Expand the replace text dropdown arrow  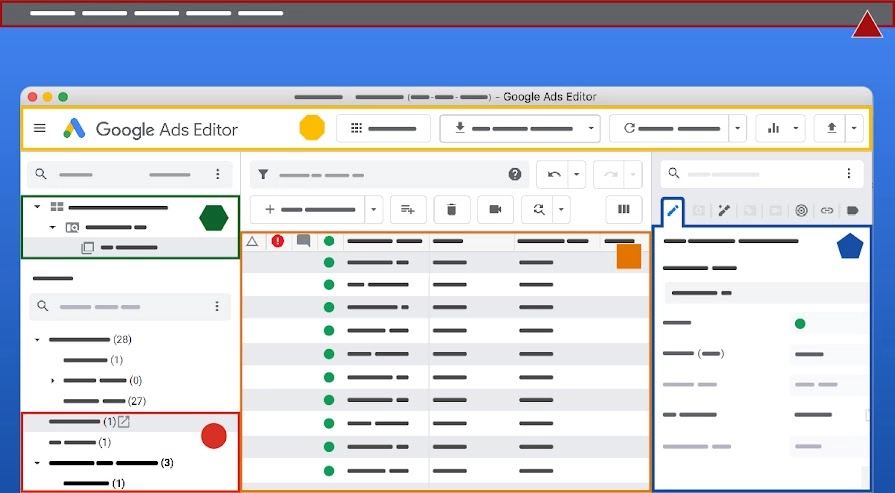point(561,209)
